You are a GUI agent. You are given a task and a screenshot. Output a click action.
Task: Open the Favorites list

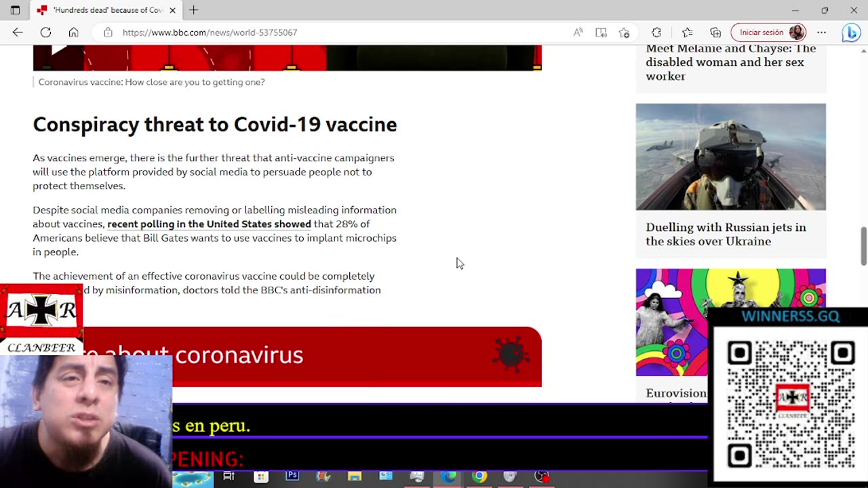click(687, 33)
